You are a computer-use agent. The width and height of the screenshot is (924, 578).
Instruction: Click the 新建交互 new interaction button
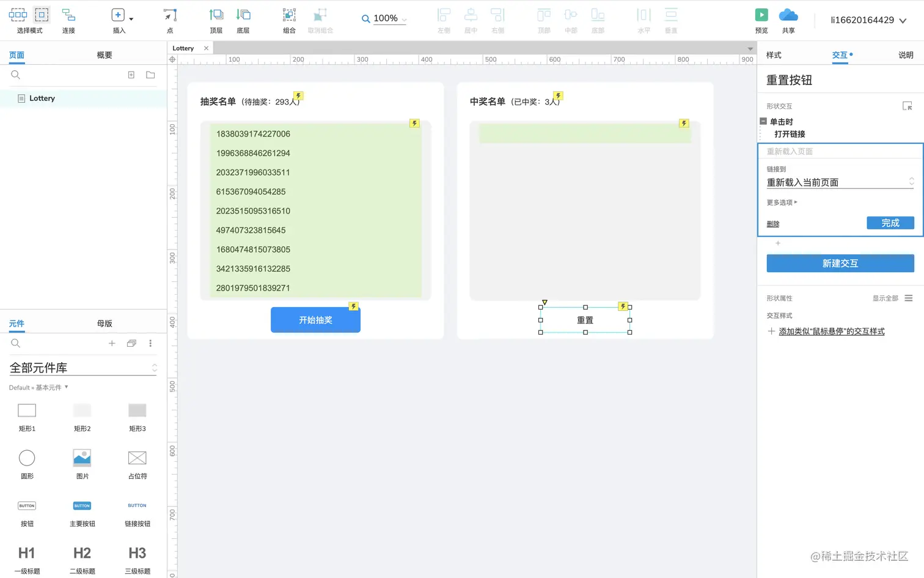point(840,264)
